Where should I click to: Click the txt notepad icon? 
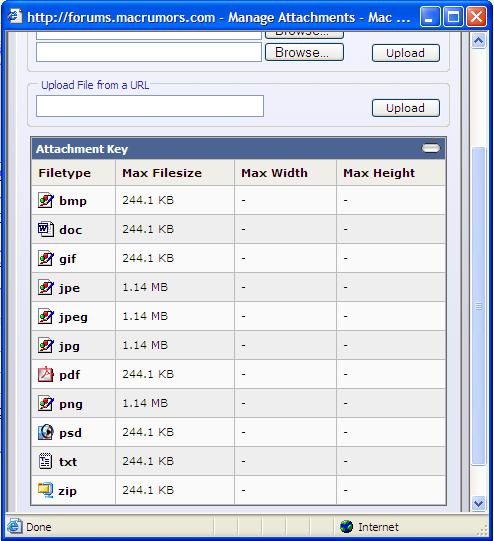[x=46, y=461]
